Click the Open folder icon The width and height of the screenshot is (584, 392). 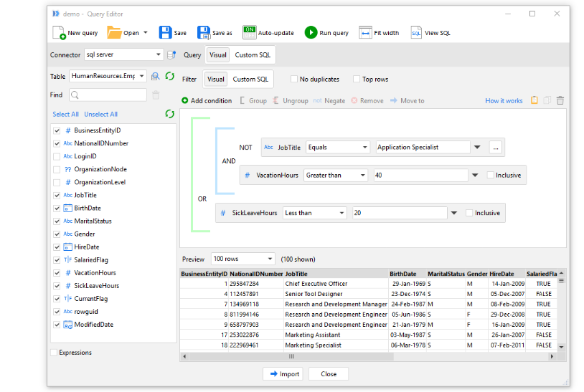(114, 33)
